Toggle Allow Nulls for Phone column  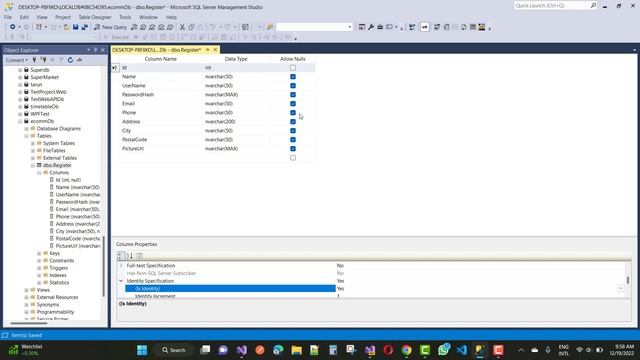293,113
